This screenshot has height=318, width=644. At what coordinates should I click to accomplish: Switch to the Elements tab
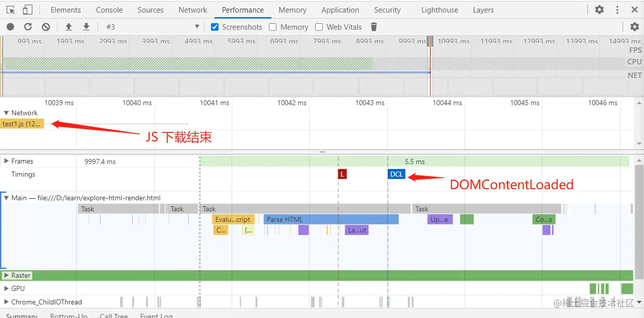(x=65, y=10)
